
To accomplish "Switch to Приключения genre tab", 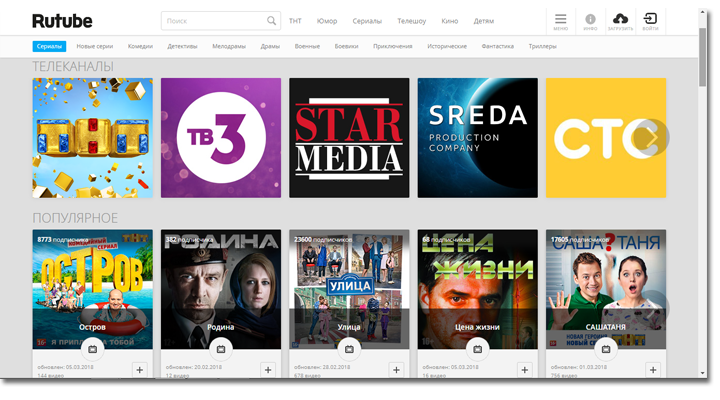I will [393, 46].
